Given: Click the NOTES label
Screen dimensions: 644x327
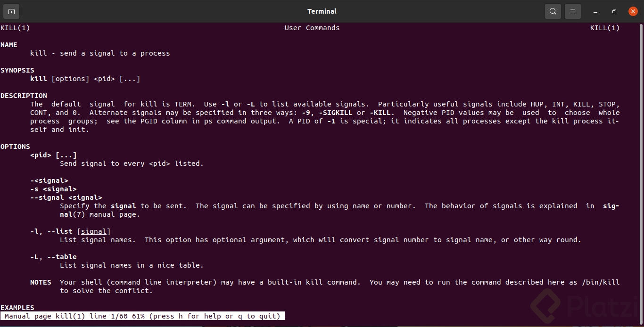Looking at the screenshot, I should click(41, 282).
